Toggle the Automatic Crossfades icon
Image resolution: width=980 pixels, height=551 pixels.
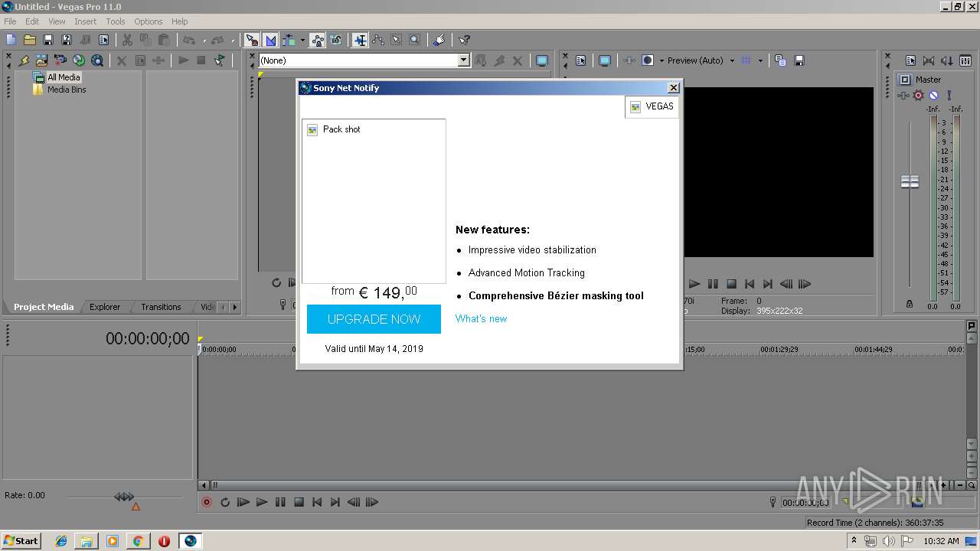pos(270,40)
